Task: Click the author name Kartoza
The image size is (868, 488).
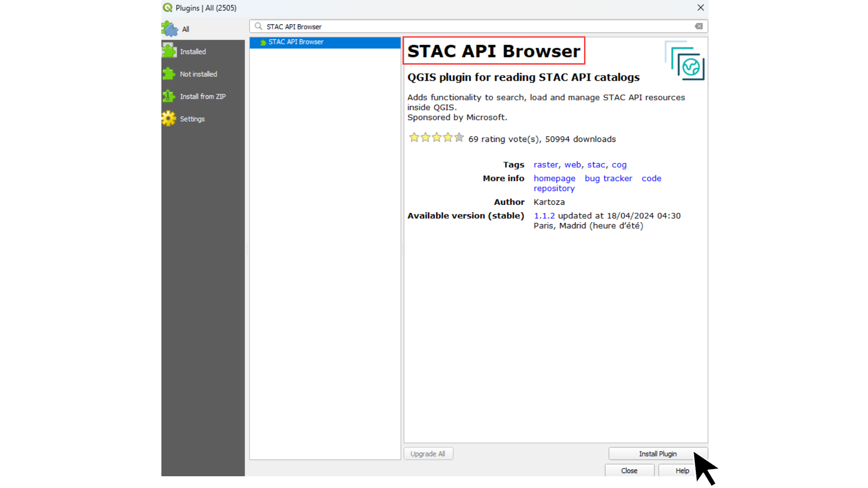Action: coord(549,202)
